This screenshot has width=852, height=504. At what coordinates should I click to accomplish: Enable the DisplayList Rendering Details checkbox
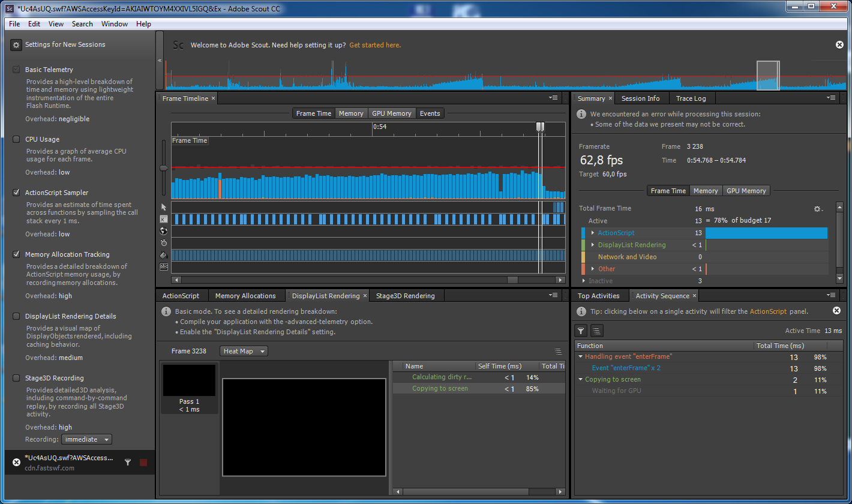click(16, 316)
